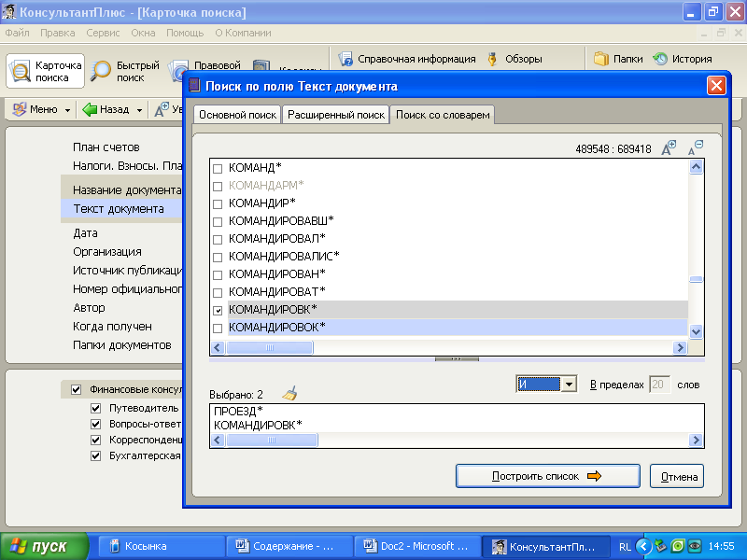Click word list vertical scrollbar down arrow
The height and width of the screenshot is (560, 747).
(x=696, y=332)
